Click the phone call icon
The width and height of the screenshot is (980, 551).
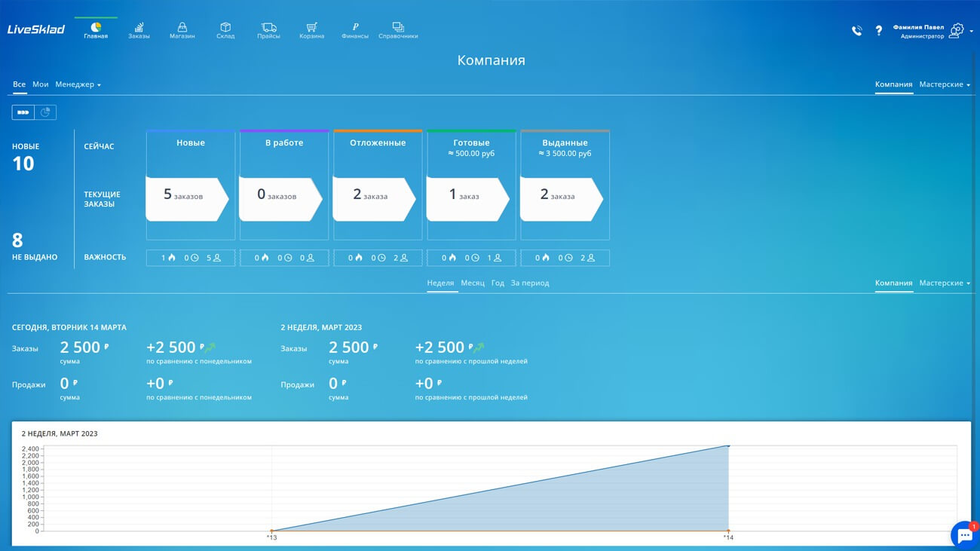(856, 31)
